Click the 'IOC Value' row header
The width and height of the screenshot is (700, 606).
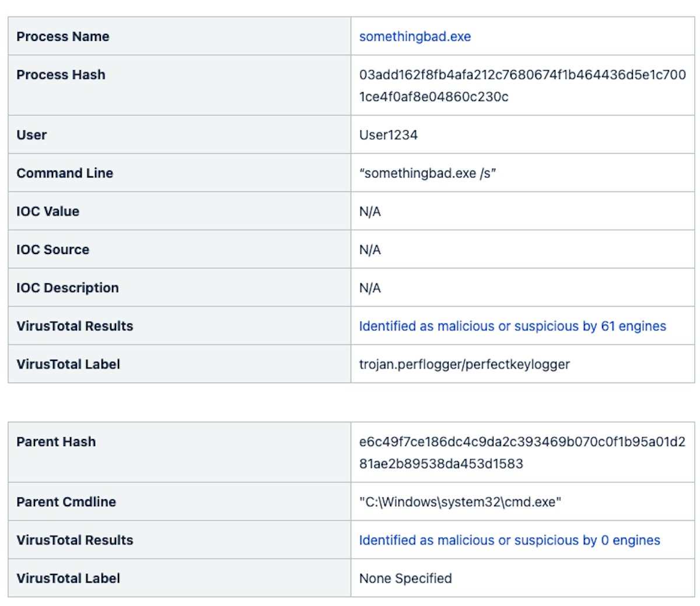coord(48,211)
